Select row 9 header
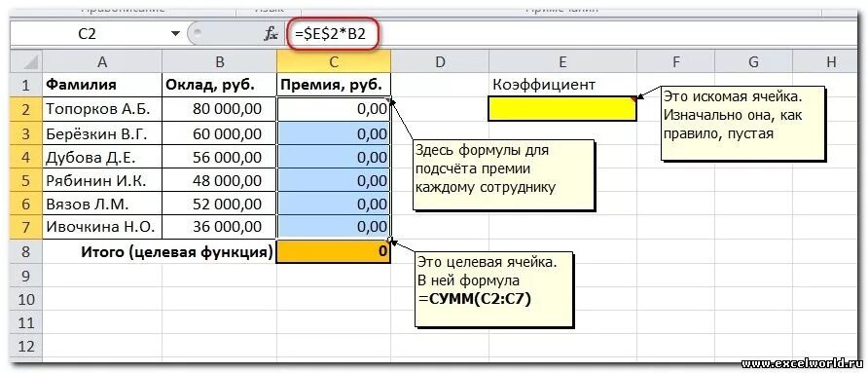This screenshot has width=868, height=373. coord(25,276)
